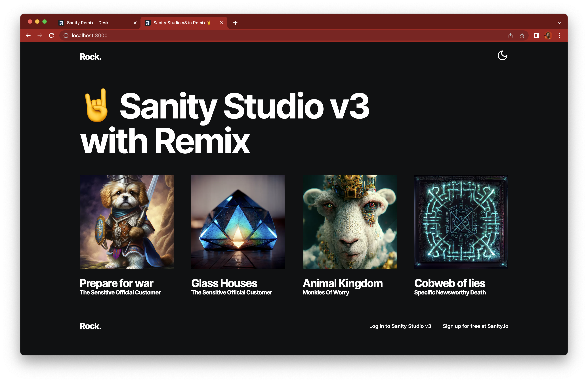Open Sanity Studio v3 tab
The image size is (588, 382).
click(x=184, y=23)
